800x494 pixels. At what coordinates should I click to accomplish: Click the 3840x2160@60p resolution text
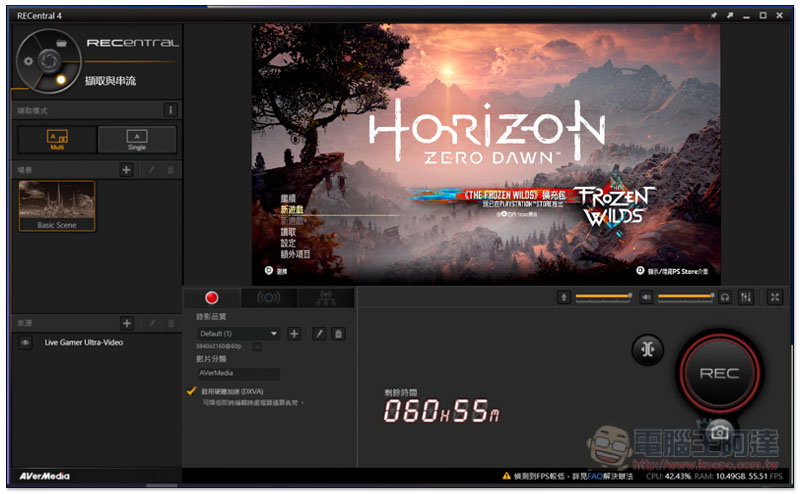(219, 347)
